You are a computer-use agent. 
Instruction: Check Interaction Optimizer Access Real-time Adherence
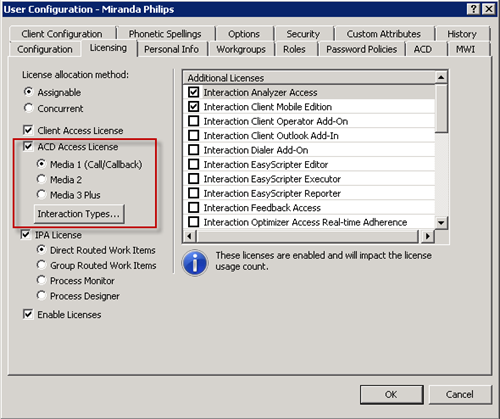194,222
